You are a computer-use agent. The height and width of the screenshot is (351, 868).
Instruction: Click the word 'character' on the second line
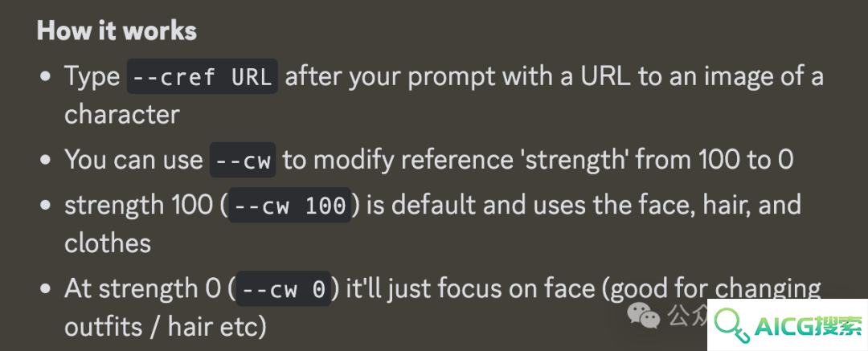[x=122, y=115]
